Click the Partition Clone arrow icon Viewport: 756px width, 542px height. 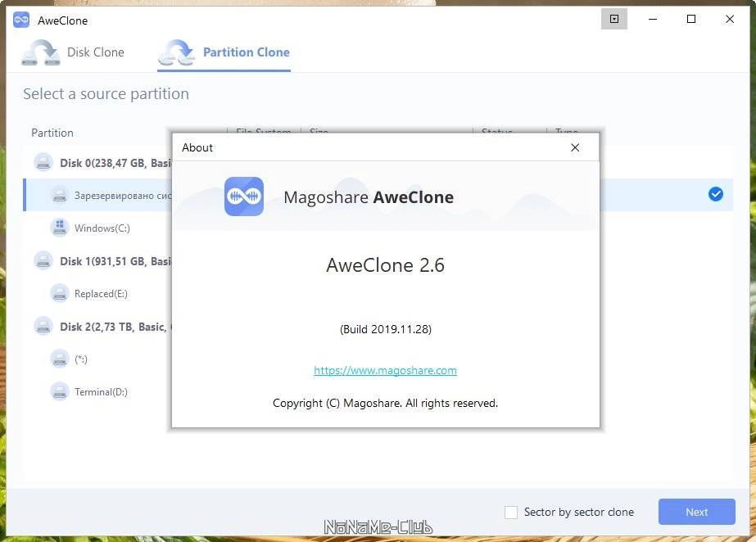click(x=176, y=52)
